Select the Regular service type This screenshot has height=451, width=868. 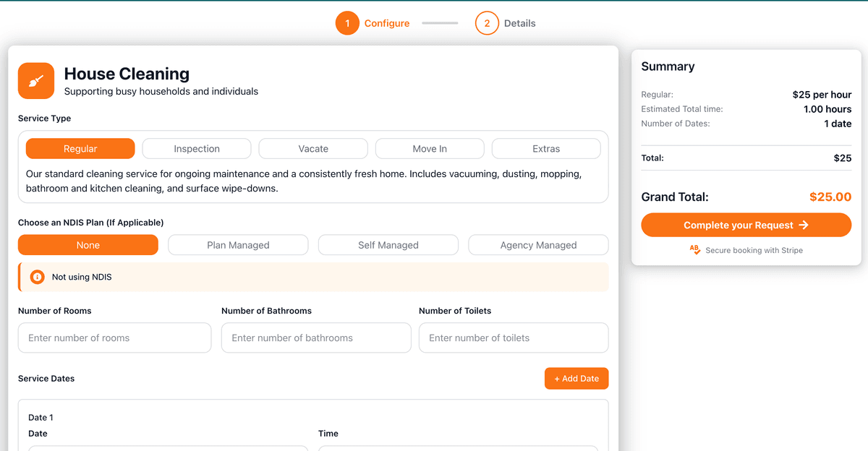[x=80, y=149]
